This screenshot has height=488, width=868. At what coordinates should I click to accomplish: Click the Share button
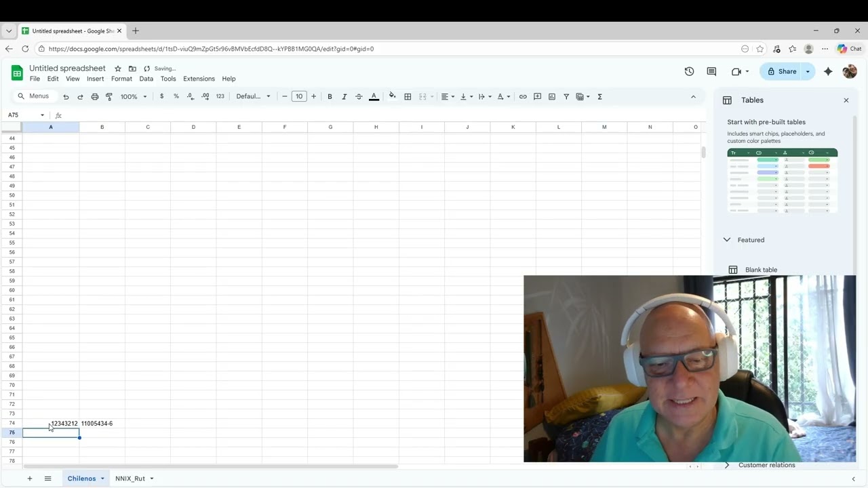point(781,71)
